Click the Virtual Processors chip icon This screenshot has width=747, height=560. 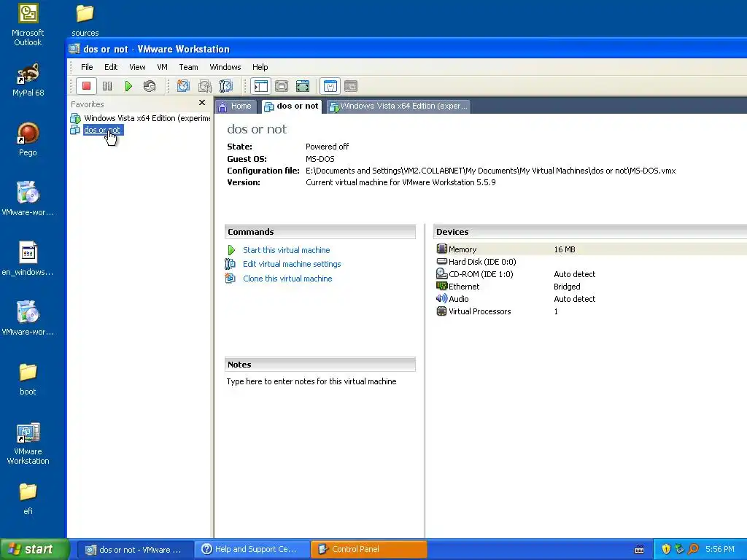pos(441,311)
